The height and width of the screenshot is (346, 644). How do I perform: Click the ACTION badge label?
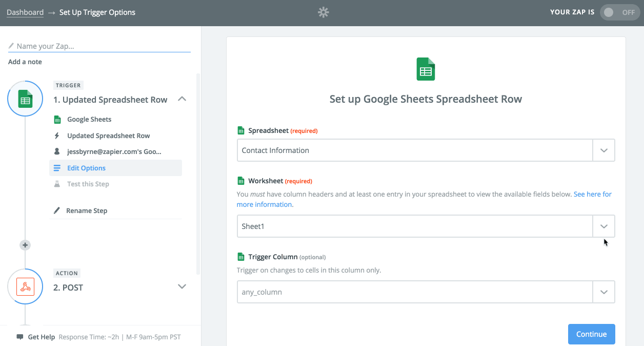(67, 273)
